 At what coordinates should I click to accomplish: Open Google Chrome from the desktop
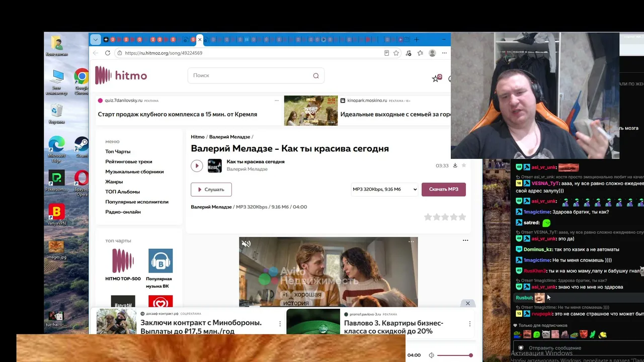tap(82, 81)
